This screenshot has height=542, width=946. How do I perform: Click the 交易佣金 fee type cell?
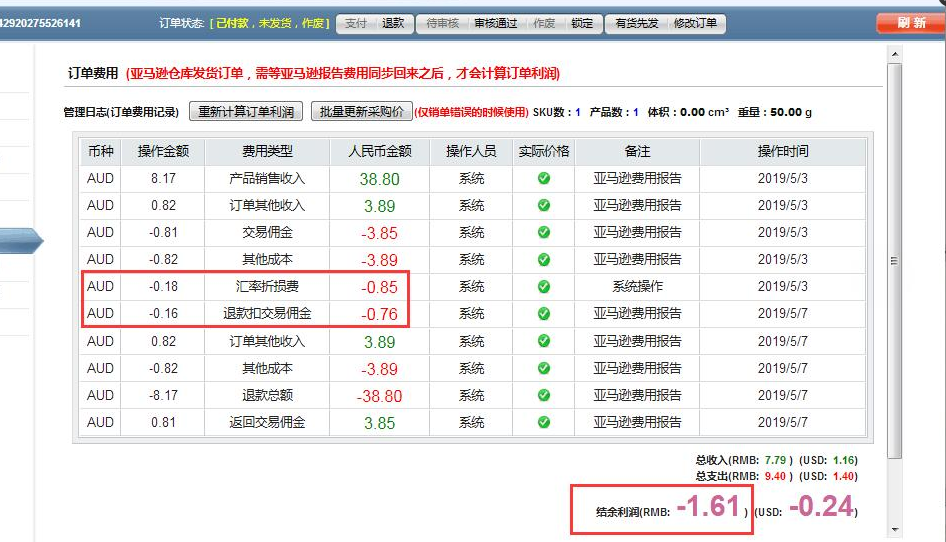coord(267,232)
